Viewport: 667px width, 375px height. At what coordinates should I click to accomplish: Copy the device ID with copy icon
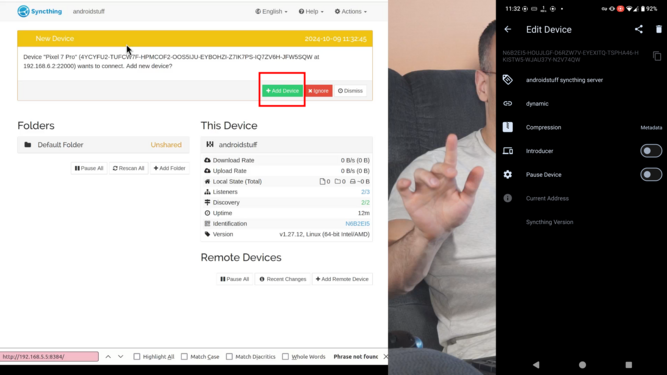(x=657, y=56)
